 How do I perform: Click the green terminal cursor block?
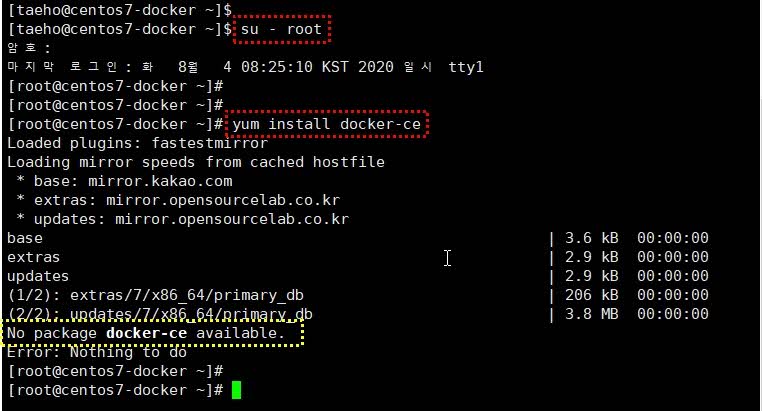pyautogui.click(x=236, y=390)
